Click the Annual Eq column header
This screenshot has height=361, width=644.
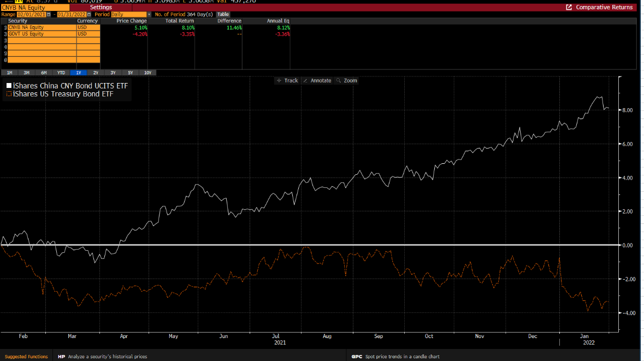(278, 21)
